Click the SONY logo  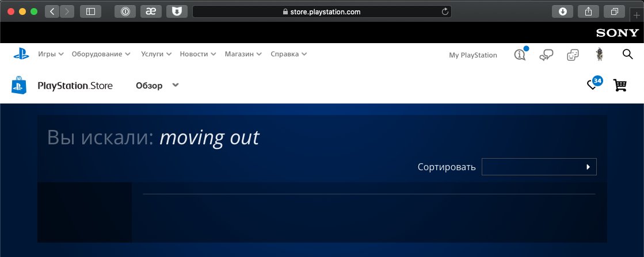point(618,33)
